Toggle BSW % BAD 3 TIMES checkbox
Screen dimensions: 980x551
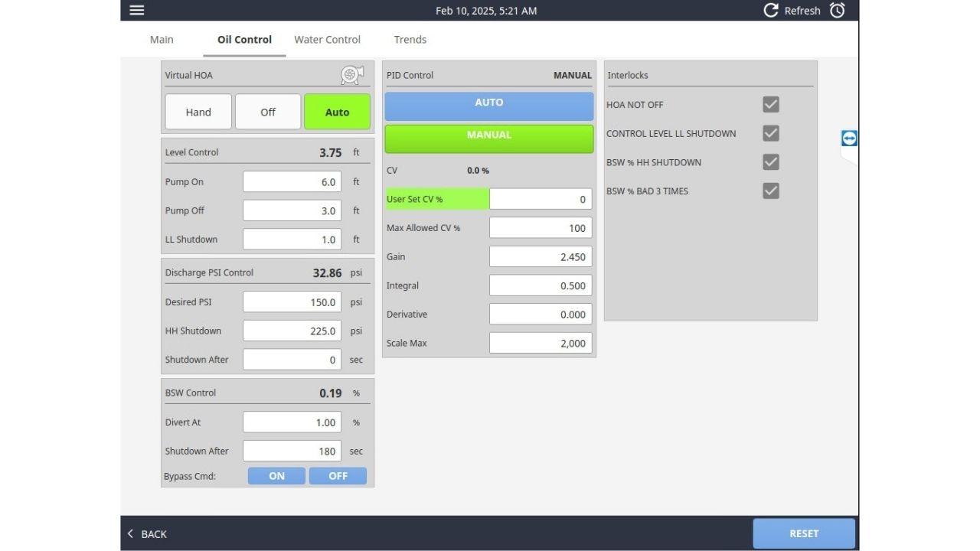771,191
